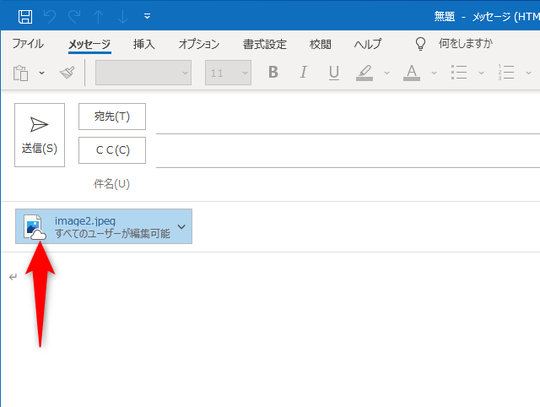Click the Save floppy disk icon
Viewport: 540px width, 407px height.
[25, 16]
